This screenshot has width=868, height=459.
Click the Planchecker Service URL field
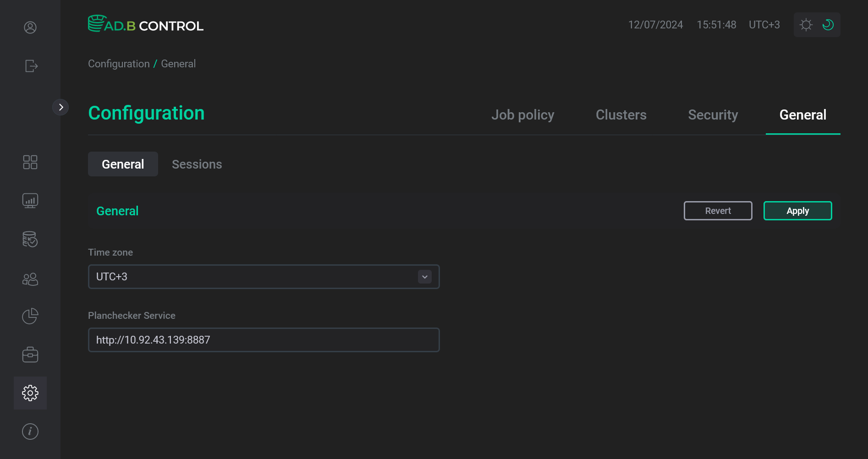[x=264, y=340]
